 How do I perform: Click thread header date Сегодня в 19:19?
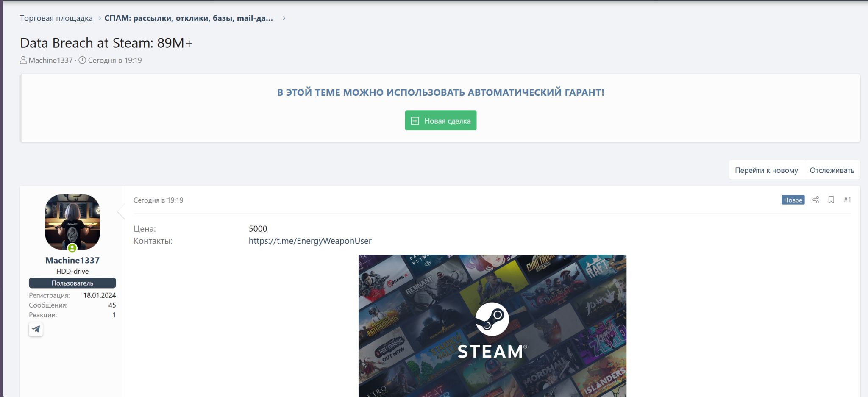click(x=115, y=60)
